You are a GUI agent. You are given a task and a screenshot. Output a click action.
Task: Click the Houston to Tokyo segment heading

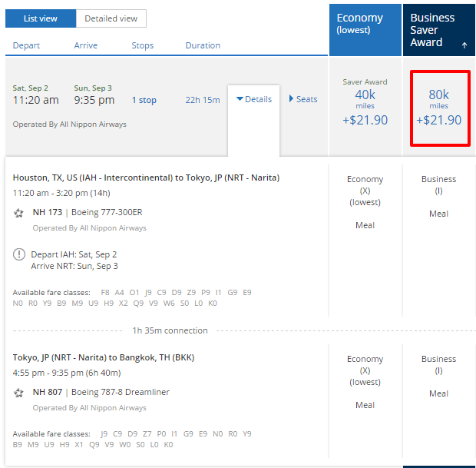pos(146,178)
